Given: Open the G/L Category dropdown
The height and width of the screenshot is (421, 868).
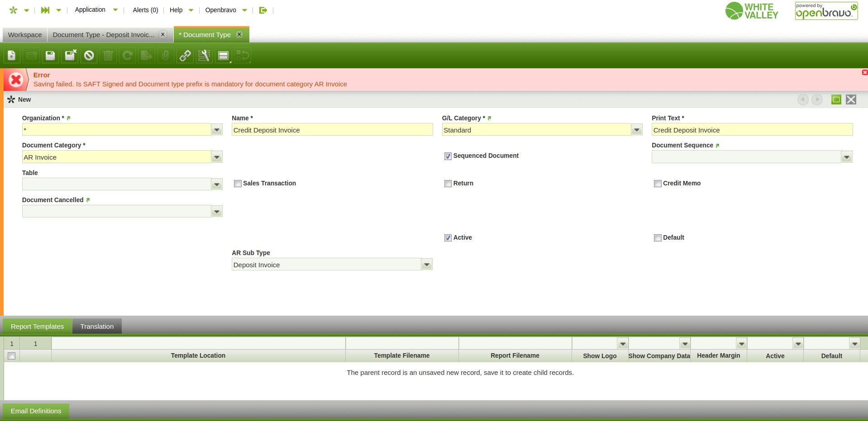Looking at the screenshot, I should (x=637, y=130).
